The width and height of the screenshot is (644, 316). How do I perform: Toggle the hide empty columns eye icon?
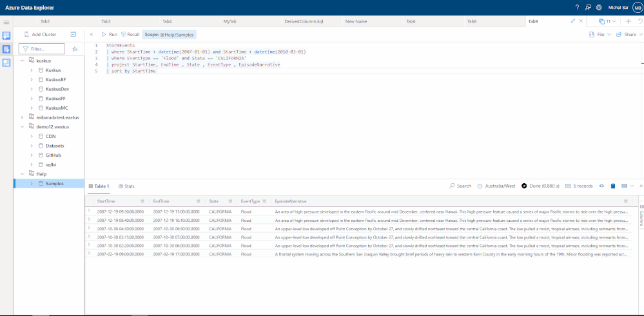[602, 186]
